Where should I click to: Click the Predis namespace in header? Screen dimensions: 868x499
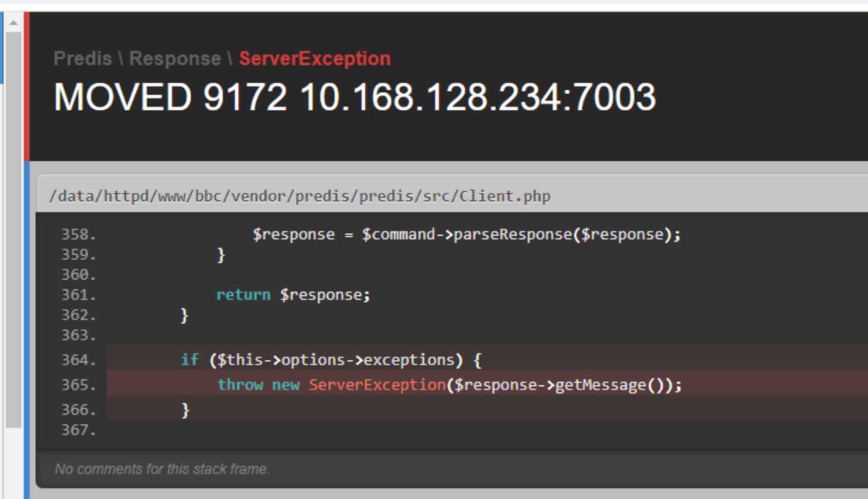pos(82,59)
